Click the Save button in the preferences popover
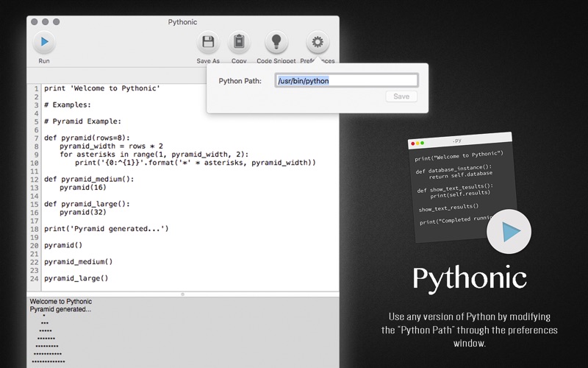Viewport: 588px width, 368px height. 401,96
